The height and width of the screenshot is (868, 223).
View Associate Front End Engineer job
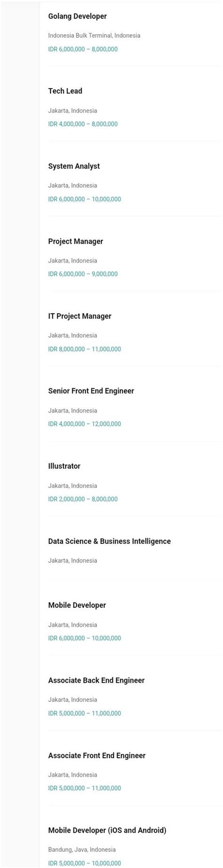[x=96, y=755]
